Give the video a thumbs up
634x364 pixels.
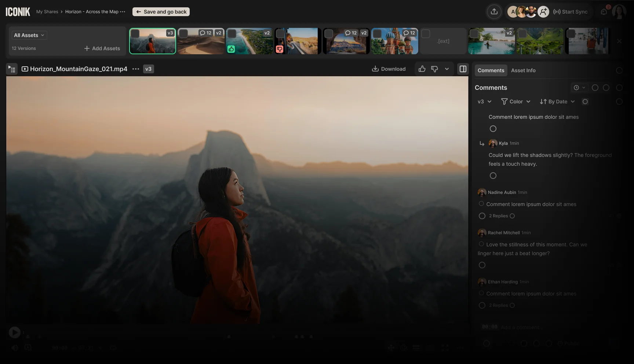pos(422,69)
